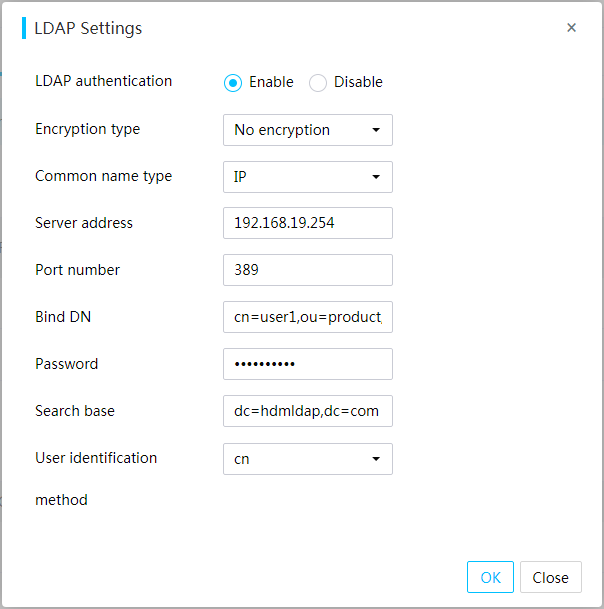Click the Enable label text

(x=271, y=82)
